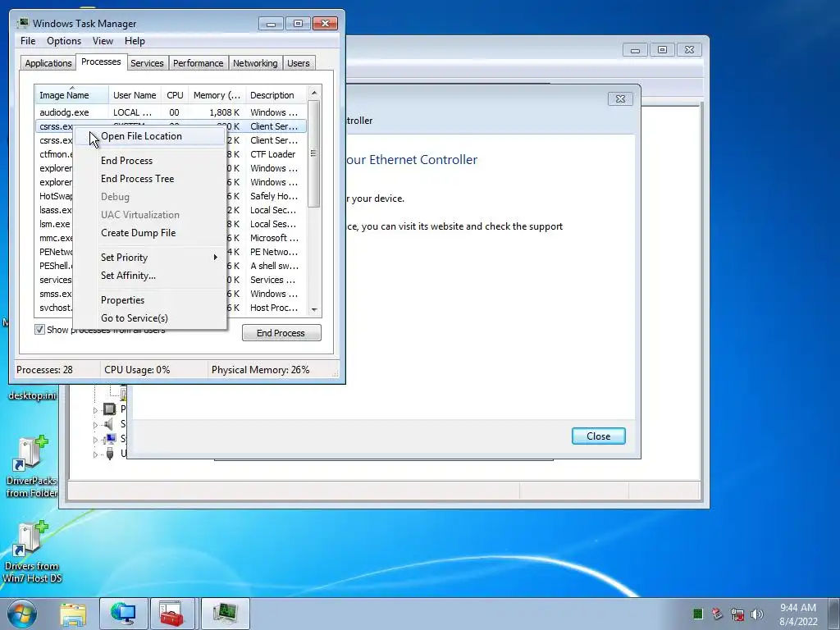Screen dimensions: 840x630
Task: Sort processes by CPU column header
Action: point(175,95)
